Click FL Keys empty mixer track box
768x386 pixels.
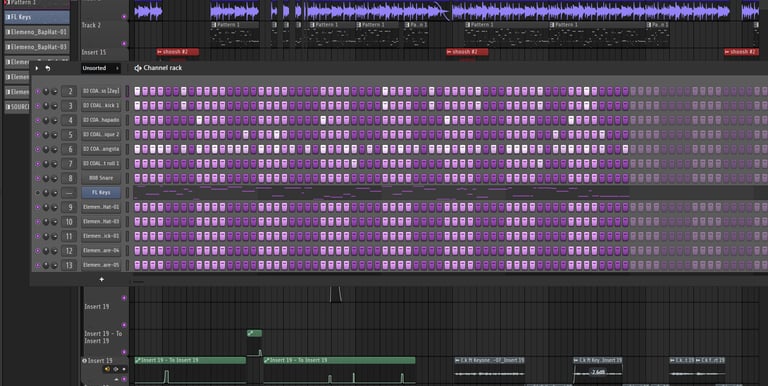tap(69, 193)
